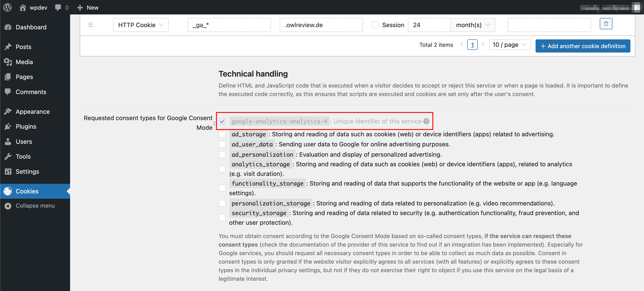Click the cookie name field containing _ga_*
The height and width of the screenshot is (291, 644).
(x=229, y=25)
